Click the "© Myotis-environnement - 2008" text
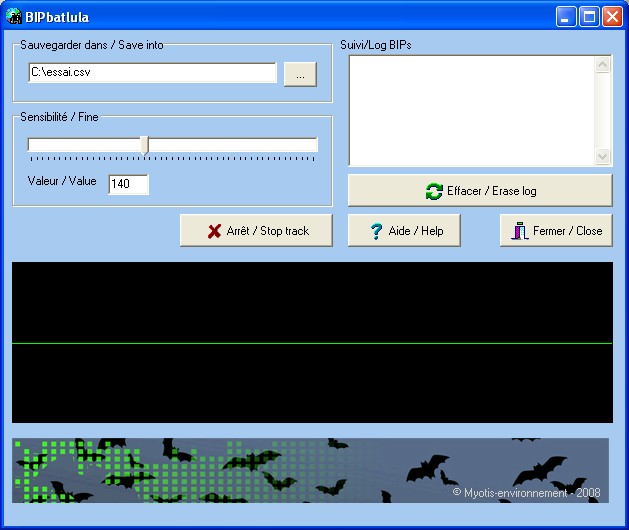 [526, 493]
